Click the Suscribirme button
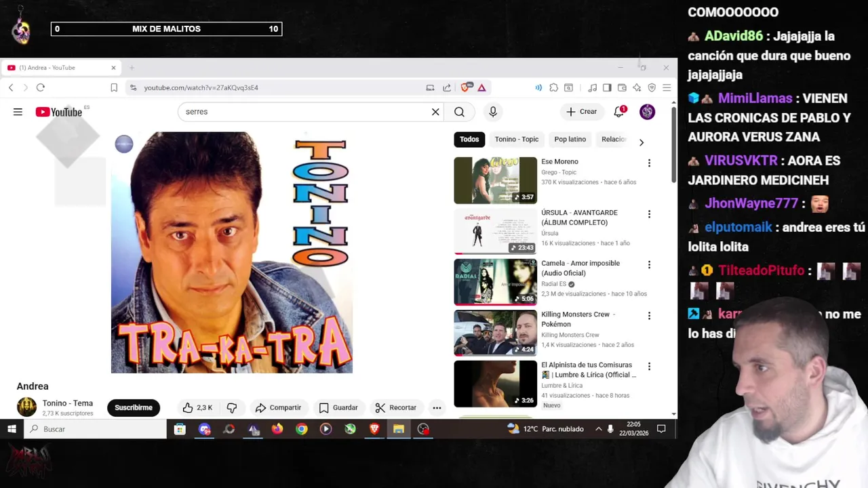868x488 pixels. (134, 407)
